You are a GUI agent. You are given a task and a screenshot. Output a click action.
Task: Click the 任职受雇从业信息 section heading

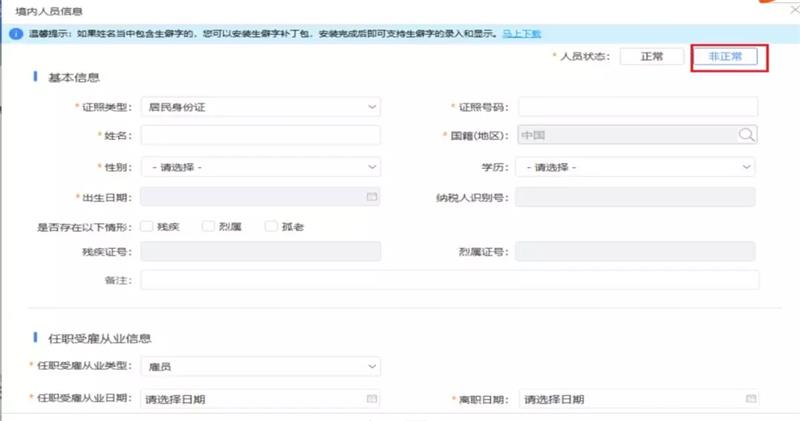pos(99,338)
